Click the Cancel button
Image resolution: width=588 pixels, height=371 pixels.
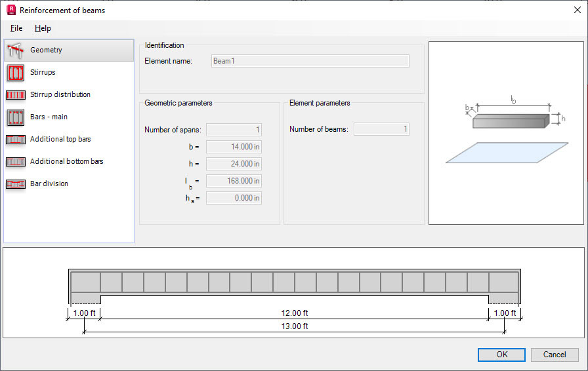coord(555,355)
